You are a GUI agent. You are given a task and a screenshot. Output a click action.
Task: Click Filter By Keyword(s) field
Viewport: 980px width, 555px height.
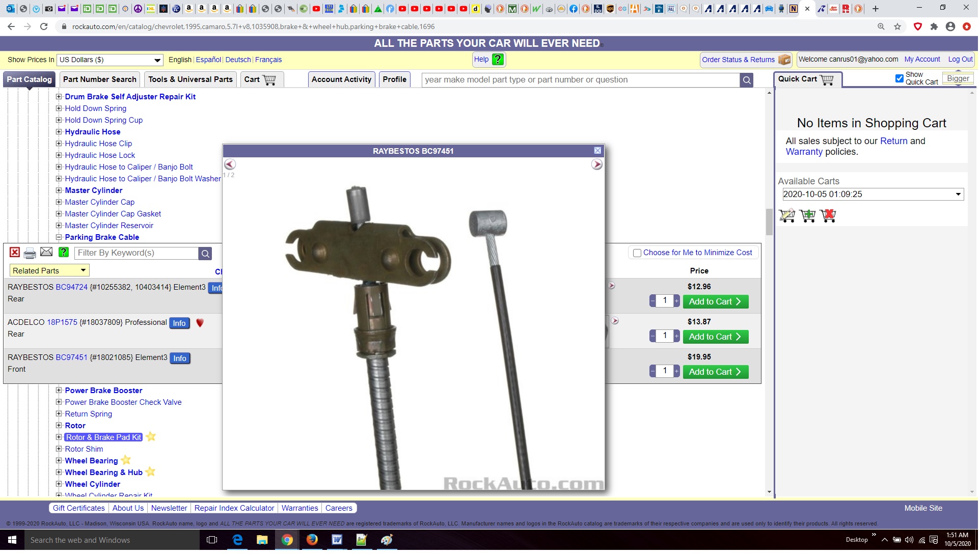(137, 254)
